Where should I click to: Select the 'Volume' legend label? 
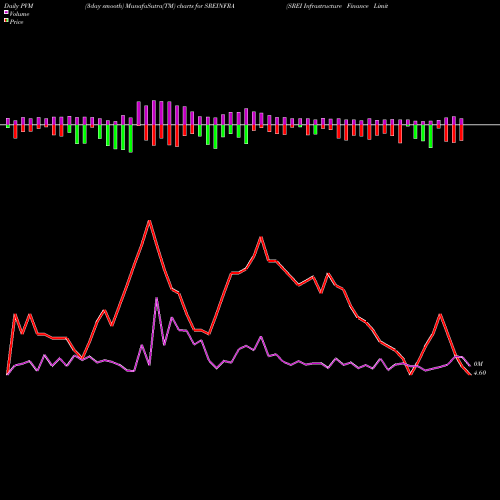(19, 14)
